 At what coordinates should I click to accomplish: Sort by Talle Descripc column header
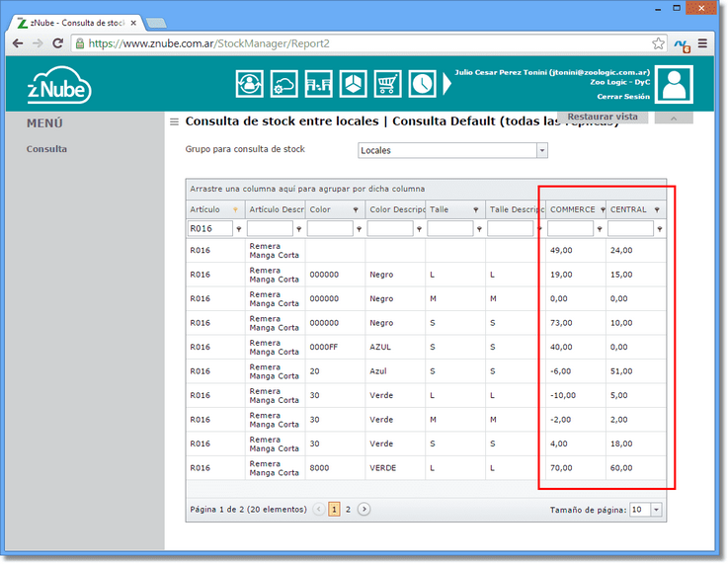point(516,209)
